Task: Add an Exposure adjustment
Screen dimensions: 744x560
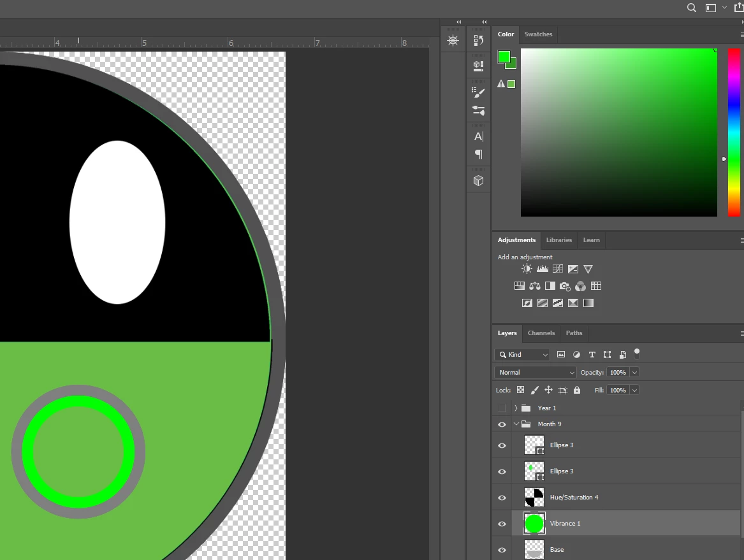Action: (573, 269)
